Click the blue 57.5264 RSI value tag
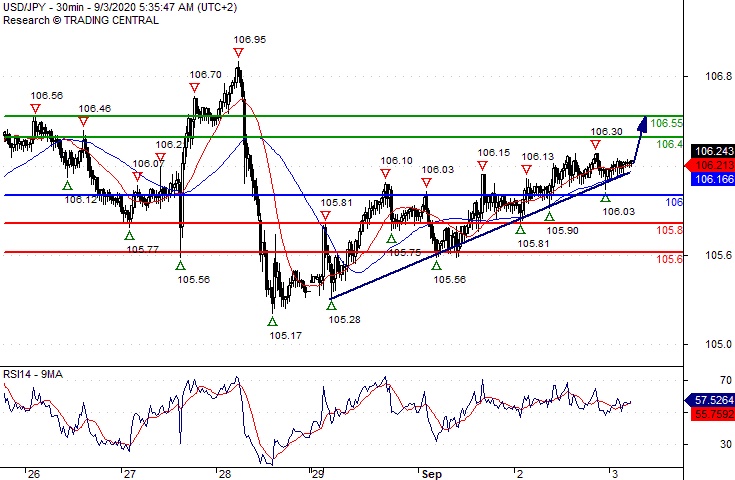The height and width of the screenshot is (480, 735). pos(710,400)
